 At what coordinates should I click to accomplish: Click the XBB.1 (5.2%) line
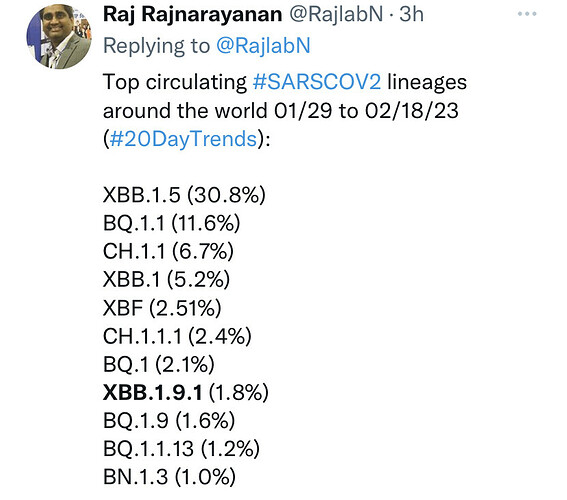pos(166,279)
